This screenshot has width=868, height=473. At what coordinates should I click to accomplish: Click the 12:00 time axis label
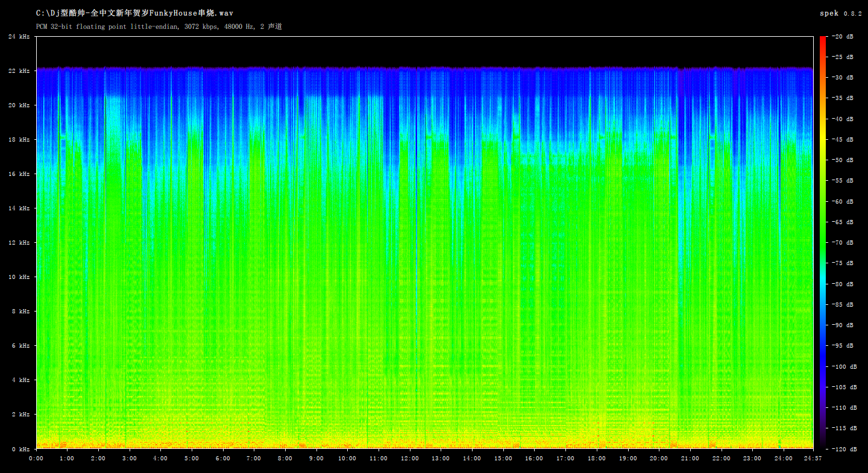[x=410, y=459]
